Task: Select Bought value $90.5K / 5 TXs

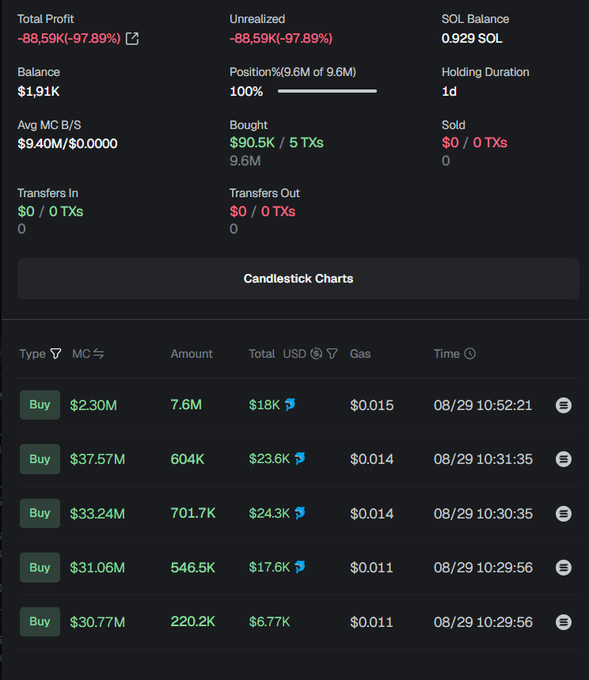Action: pos(276,143)
